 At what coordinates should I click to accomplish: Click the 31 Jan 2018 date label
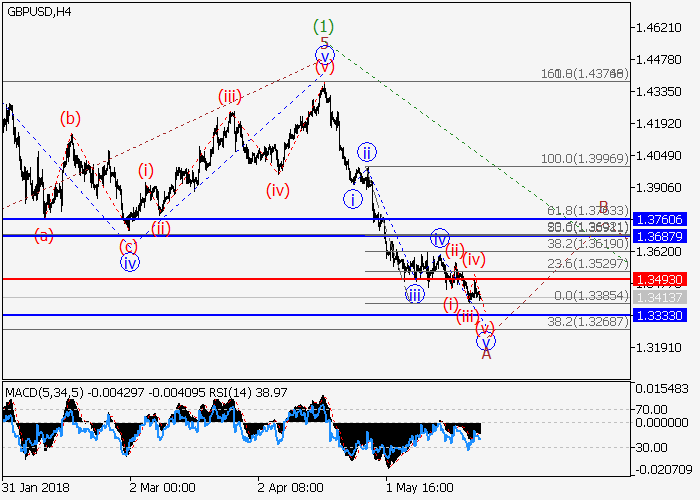(x=35, y=488)
